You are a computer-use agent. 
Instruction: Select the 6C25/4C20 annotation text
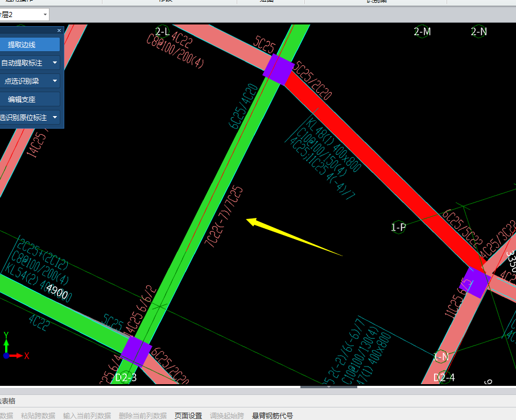(x=243, y=106)
